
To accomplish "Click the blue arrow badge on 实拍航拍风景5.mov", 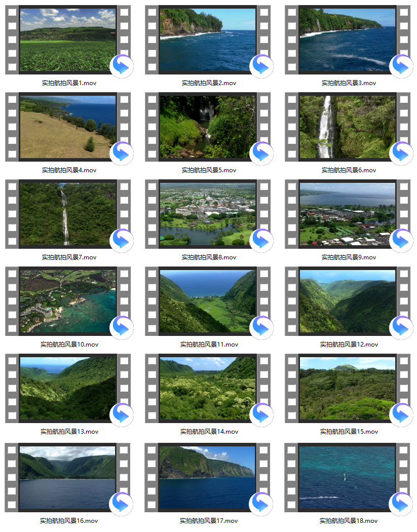I will pos(261,153).
